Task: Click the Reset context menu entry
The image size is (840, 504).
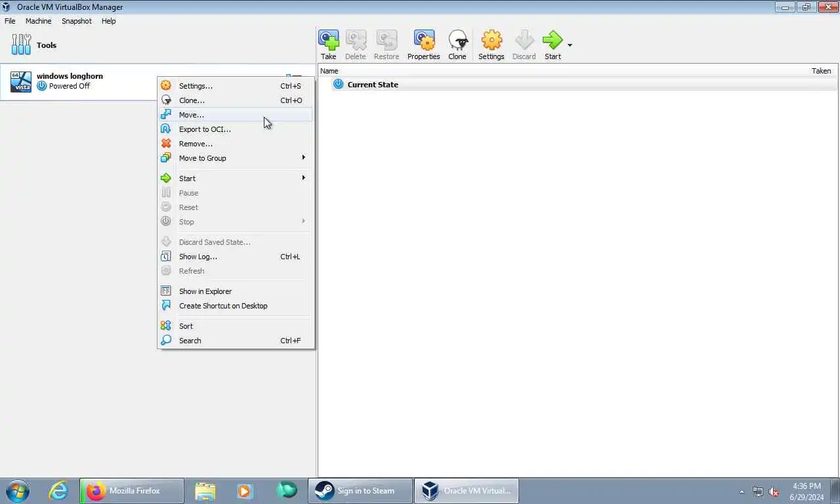Action: (236, 207)
